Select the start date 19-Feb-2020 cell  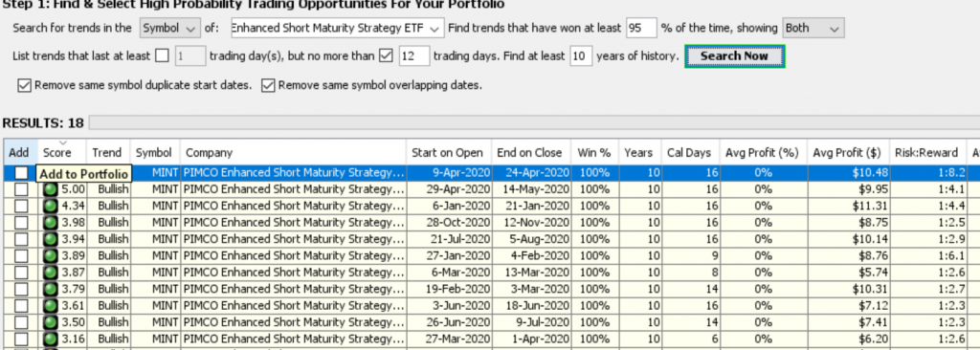pos(449,289)
